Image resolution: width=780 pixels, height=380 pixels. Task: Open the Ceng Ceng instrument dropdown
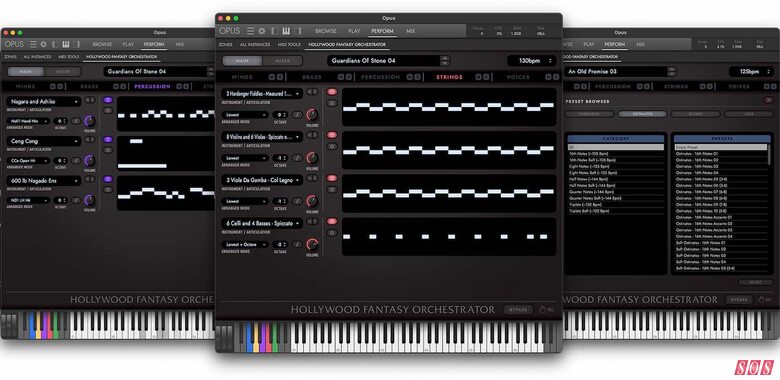(x=44, y=141)
